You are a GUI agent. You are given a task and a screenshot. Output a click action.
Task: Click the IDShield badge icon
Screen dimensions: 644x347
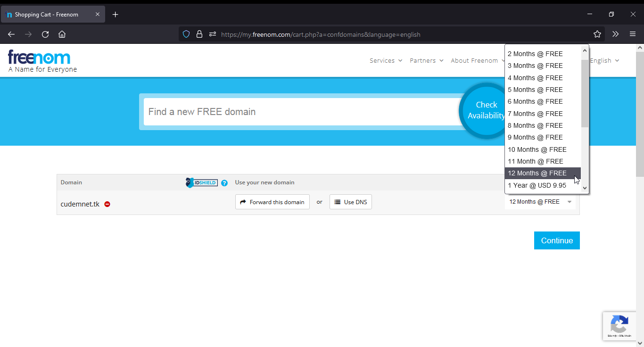(202, 182)
